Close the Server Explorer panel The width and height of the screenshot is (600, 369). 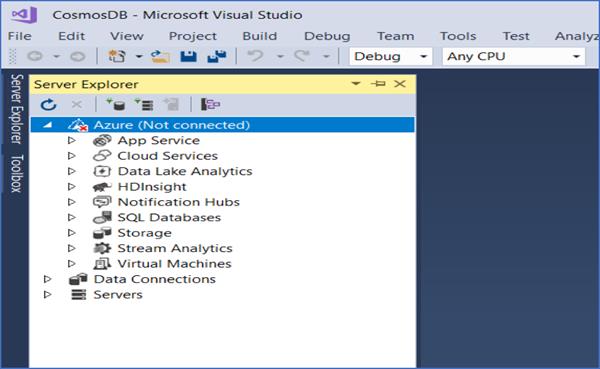[400, 83]
